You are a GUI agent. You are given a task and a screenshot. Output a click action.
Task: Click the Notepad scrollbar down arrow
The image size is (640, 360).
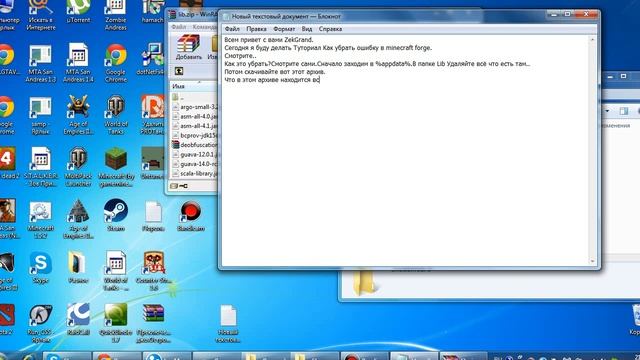point(593,261)
